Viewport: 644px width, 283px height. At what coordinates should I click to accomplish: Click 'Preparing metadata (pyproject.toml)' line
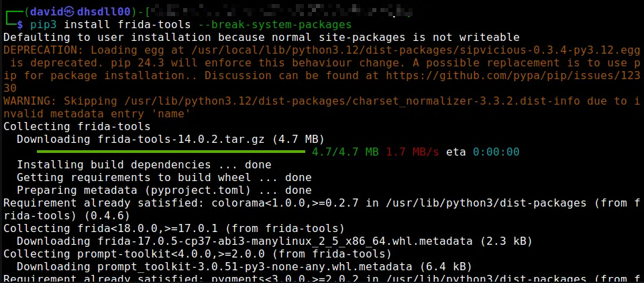(x=164, y=190)
